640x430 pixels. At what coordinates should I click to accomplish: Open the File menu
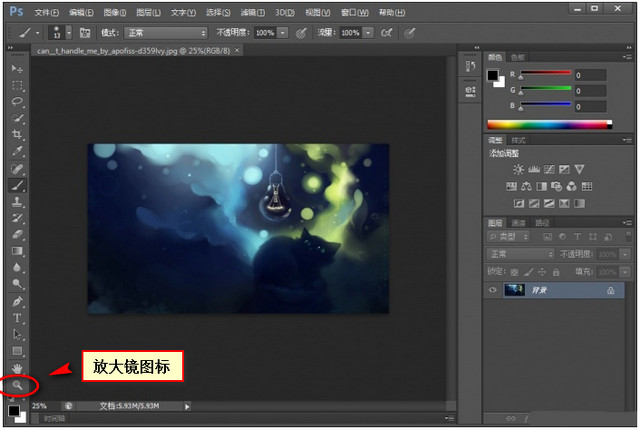click(47, 13)
